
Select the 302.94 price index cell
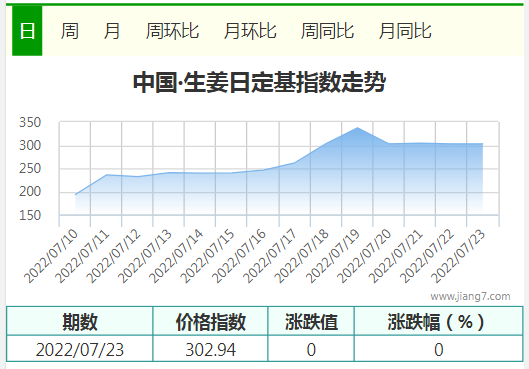tap(210, 349)
